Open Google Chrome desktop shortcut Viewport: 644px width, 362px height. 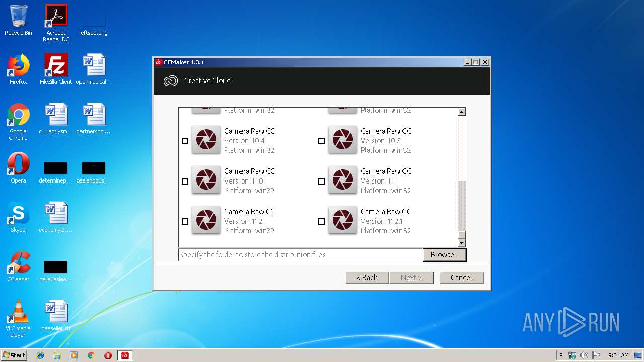coord(18,122)
